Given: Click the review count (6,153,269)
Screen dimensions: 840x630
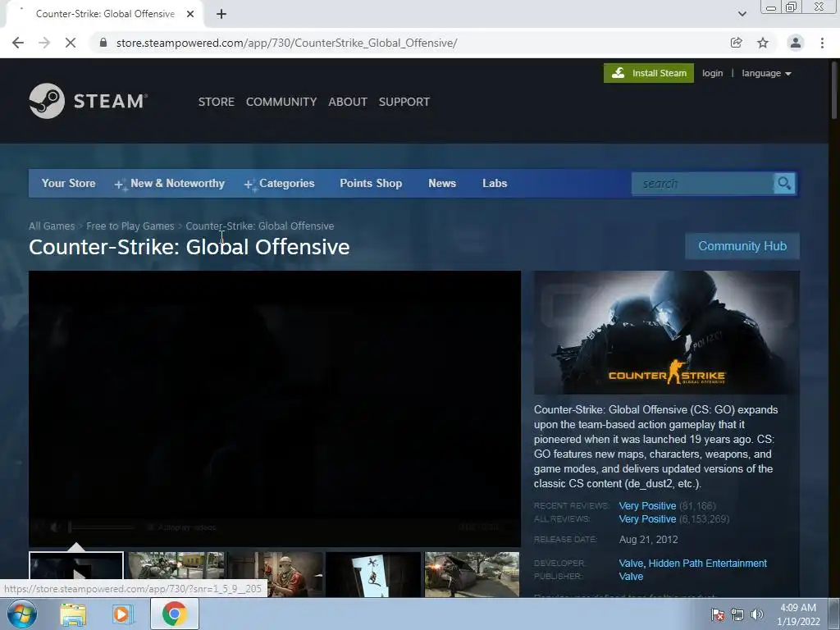Looking at the screenshot, I should pyautogui.click(x=704, y=519).
